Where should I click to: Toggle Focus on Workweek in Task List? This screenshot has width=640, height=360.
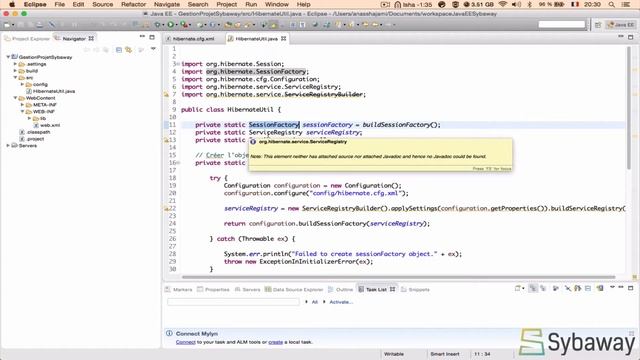point(556,289)
